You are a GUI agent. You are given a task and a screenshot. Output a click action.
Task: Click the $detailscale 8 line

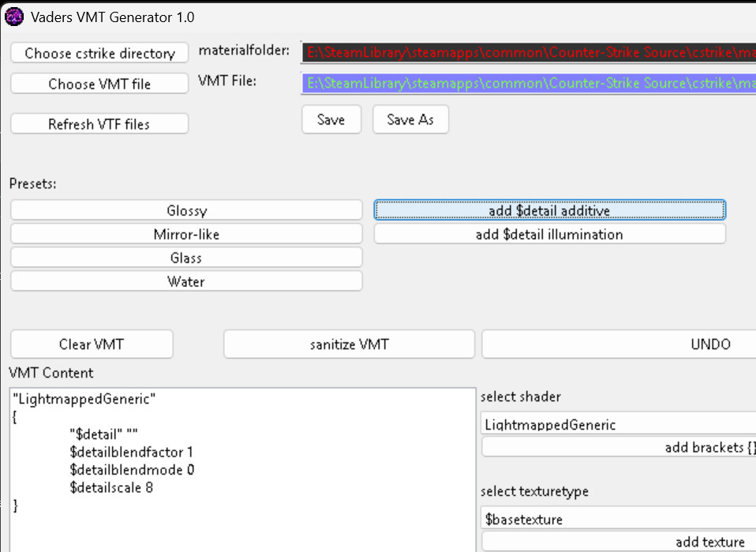coord(111,487)
